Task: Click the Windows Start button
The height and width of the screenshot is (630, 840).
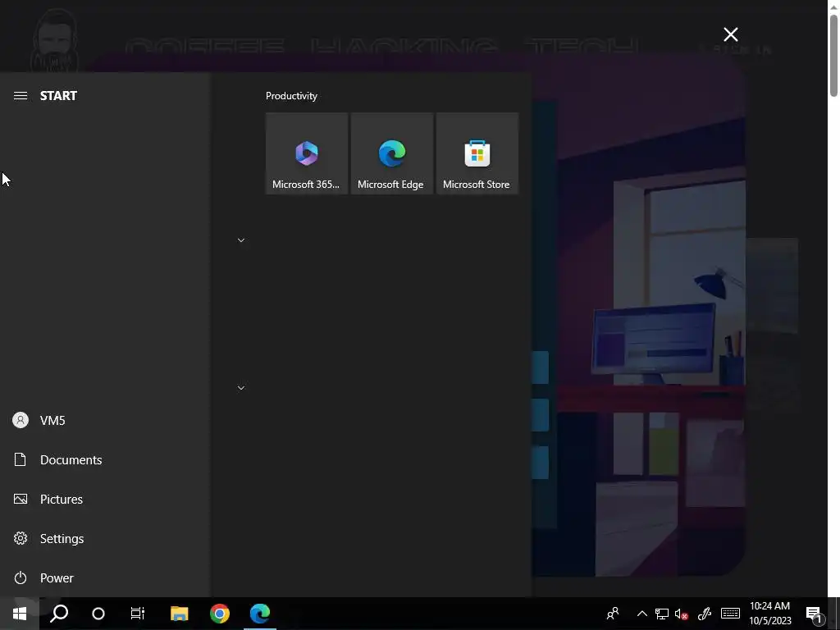Action: [x=20, y=614]
